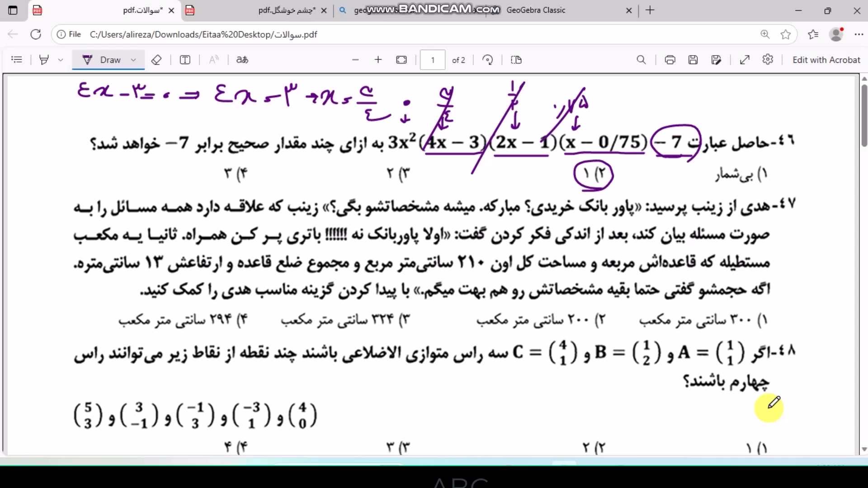
Task: Open the PDF settings gear icon
Action: coord(768,60)
